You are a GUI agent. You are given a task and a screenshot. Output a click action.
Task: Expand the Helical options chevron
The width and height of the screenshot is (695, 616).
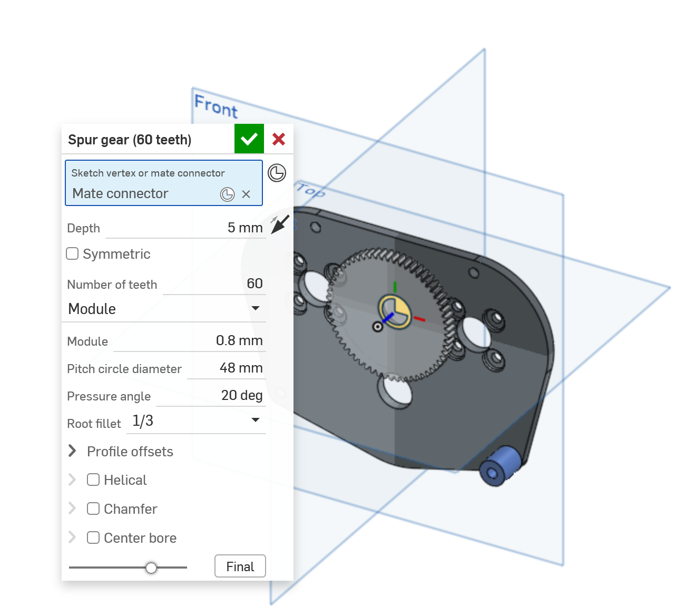(73, 480)
